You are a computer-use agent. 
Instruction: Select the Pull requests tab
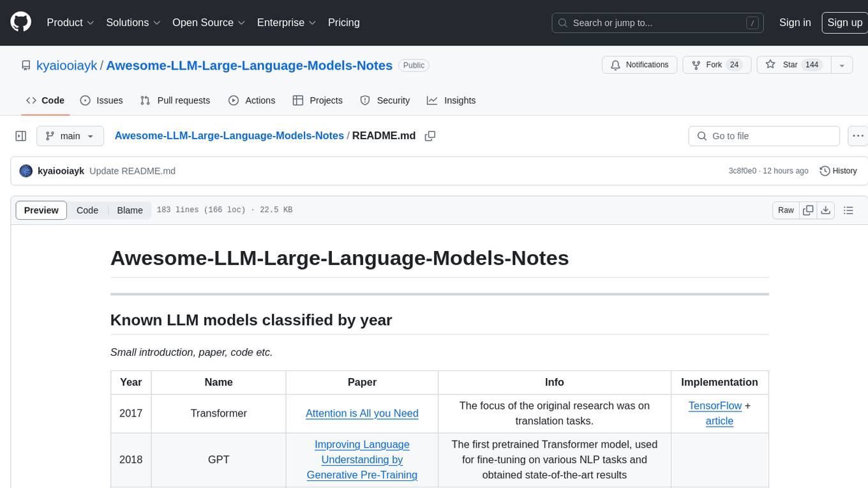pos(175,100)
